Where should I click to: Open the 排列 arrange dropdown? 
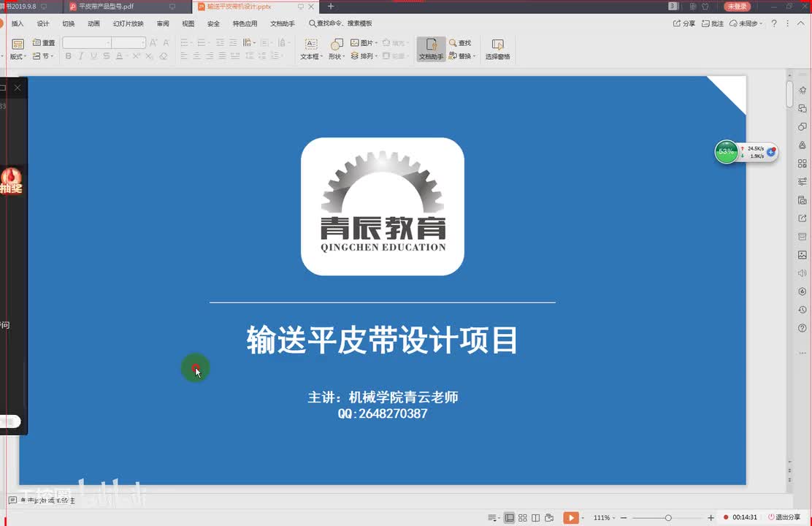(364, 56)
